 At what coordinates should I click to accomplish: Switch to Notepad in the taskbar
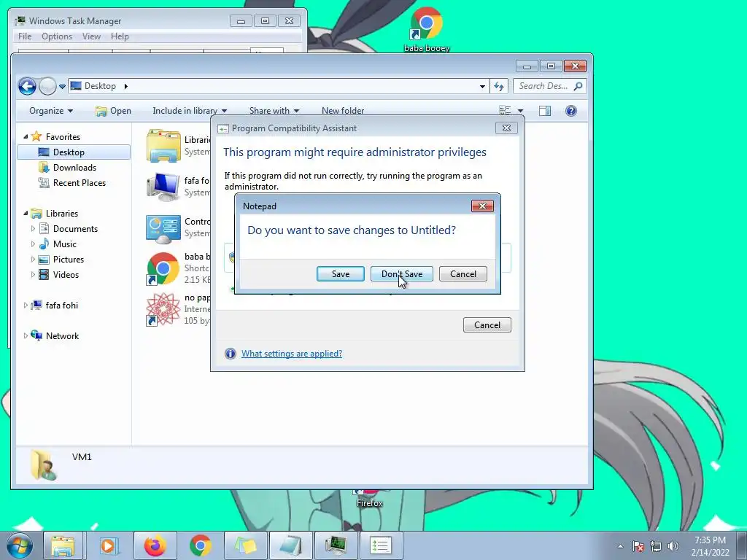290,545
